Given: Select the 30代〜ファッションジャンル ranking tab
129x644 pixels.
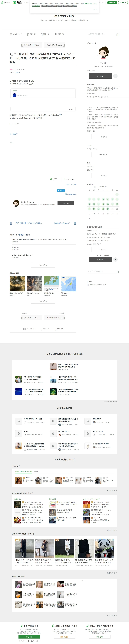Looking at the screenshot, I should point(24,472).
